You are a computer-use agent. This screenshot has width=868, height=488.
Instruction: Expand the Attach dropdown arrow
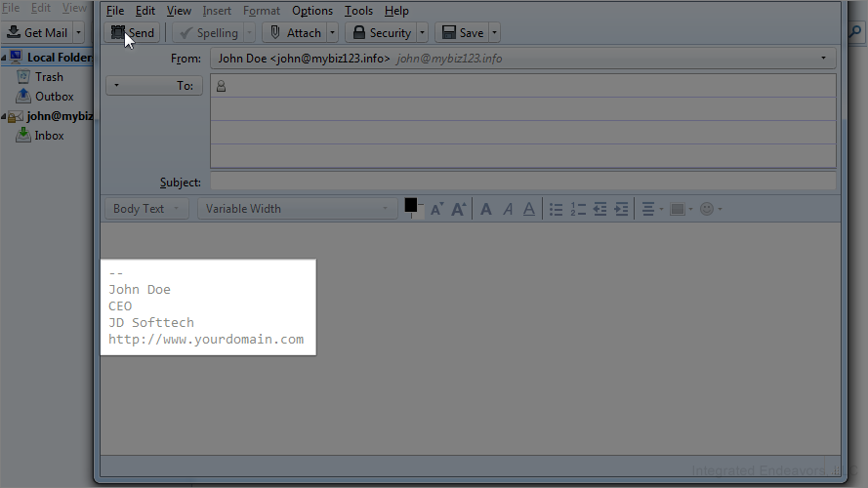coord(332,32)
